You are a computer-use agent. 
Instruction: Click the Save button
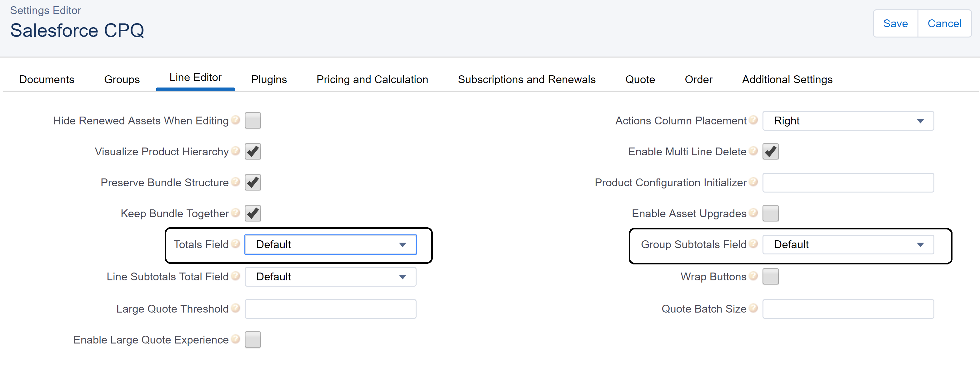(x=895, y=23)
